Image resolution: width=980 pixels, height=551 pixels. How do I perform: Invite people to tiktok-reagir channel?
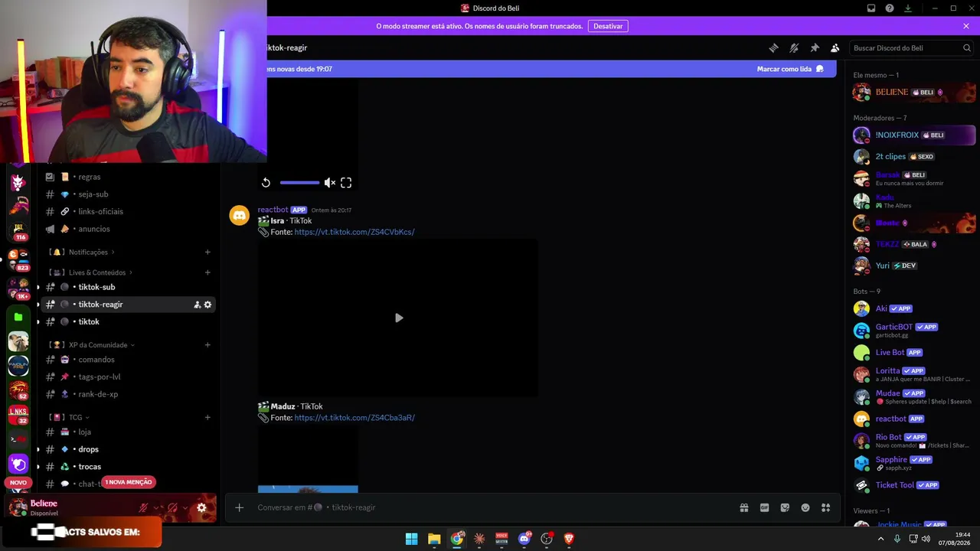click(x=197, y=305)
